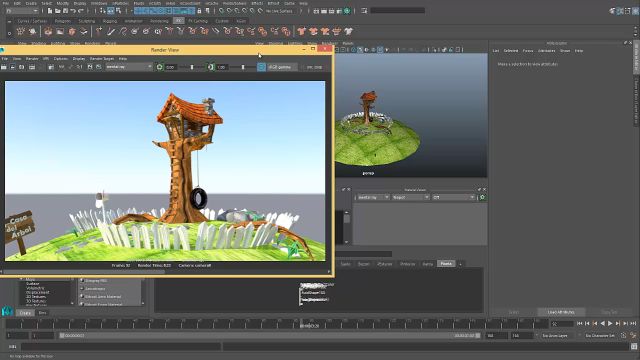Image resolution: width=640 pixels, height=360 pixels.
Task: Click the last orange shirt shelf icon
Action: pyautogui.click(x=336, y=31)
